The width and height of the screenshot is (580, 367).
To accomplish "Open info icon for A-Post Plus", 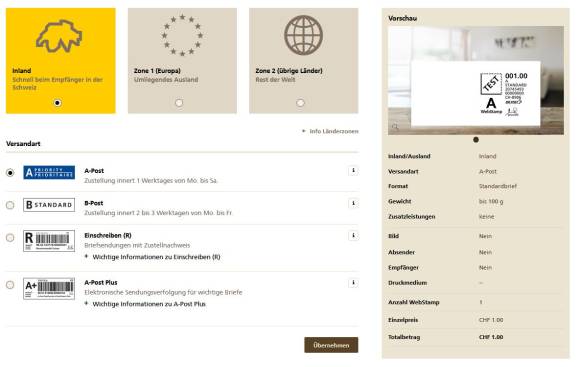I will pos(353,283).
